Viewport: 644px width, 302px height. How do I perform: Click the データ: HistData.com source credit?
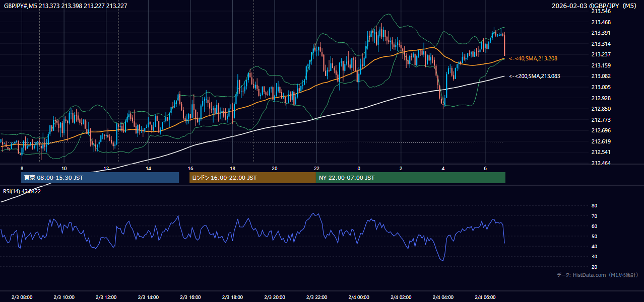point(598,275)
